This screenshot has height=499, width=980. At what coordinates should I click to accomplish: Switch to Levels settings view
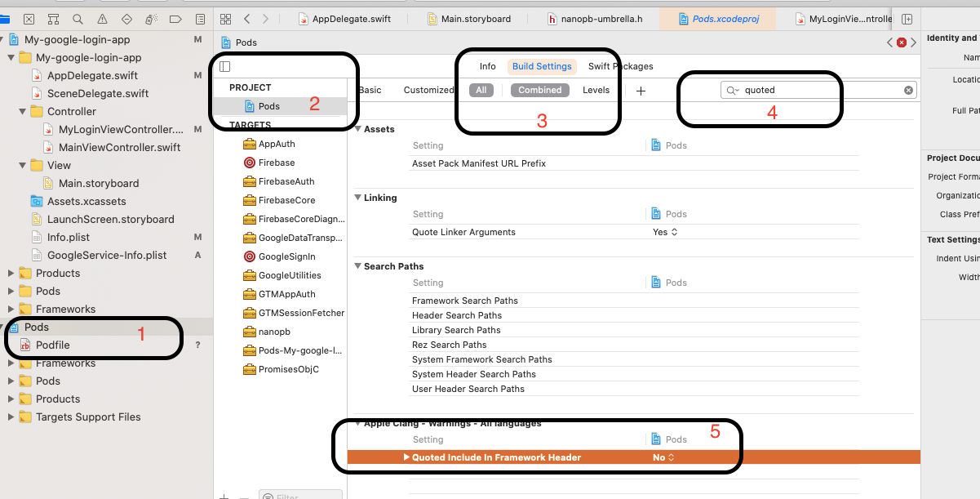click(596, 90)
